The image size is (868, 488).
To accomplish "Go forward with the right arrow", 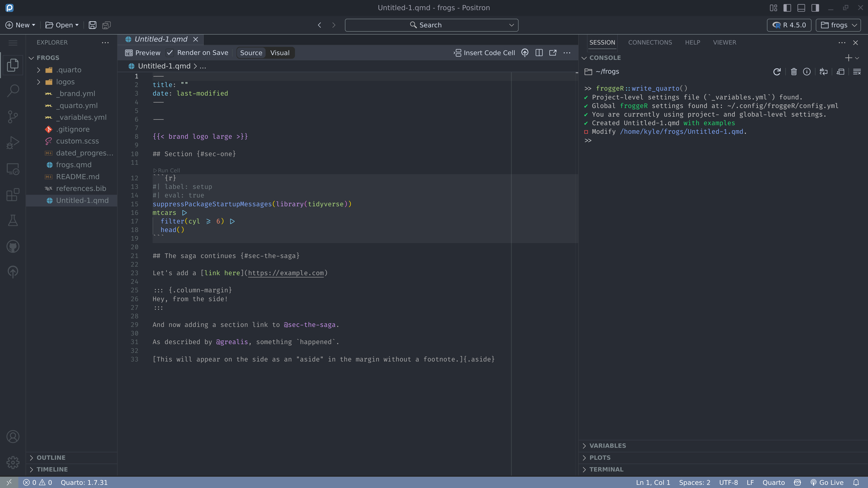I will coord(334,25).
